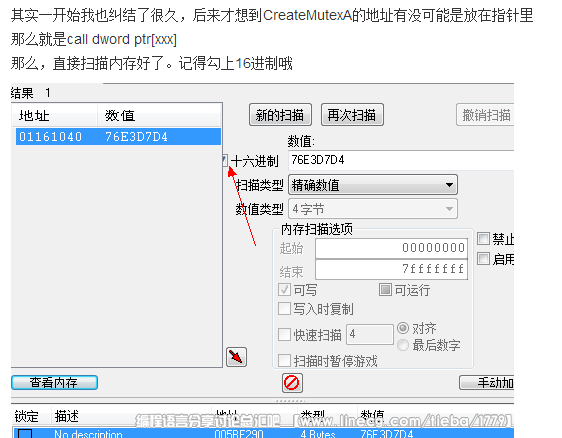Toggle the 可写 writable checkbox
The width and height of the screenshot is (562, 438).
[x=284, y=290]
